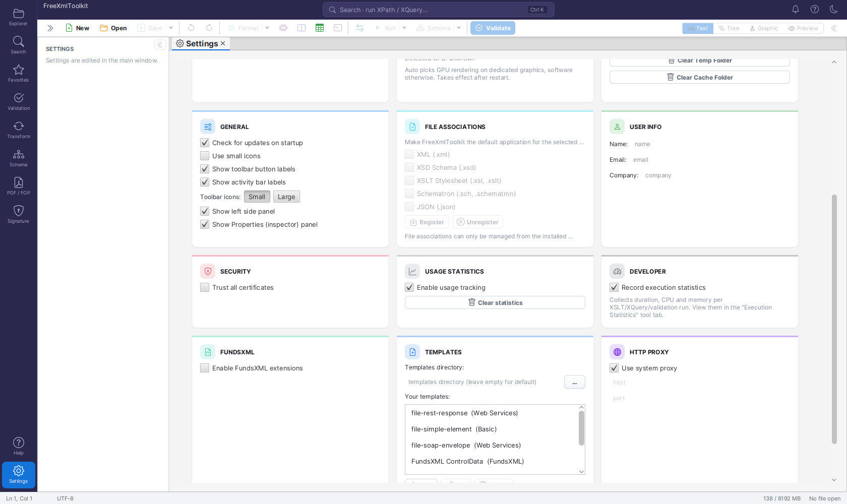Click the console terminal toolbar icon
Image resolution: width=847 pixels, height=504 pixels.
point(338,28)
